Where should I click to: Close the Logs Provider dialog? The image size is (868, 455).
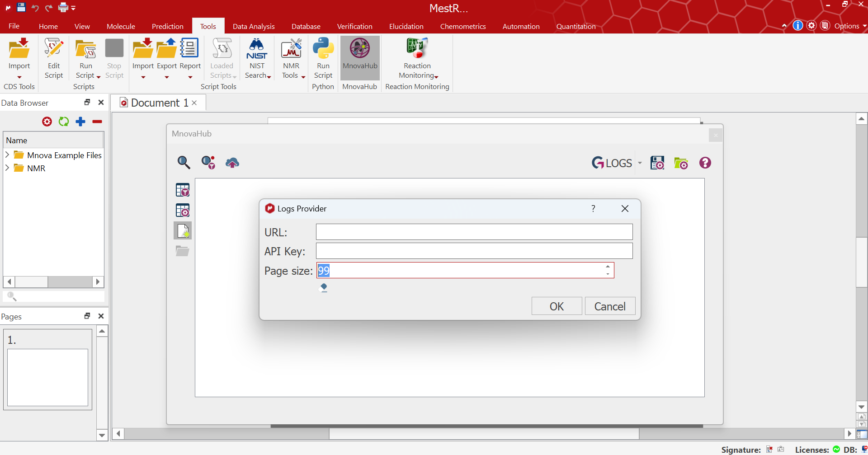pos(625,208)
